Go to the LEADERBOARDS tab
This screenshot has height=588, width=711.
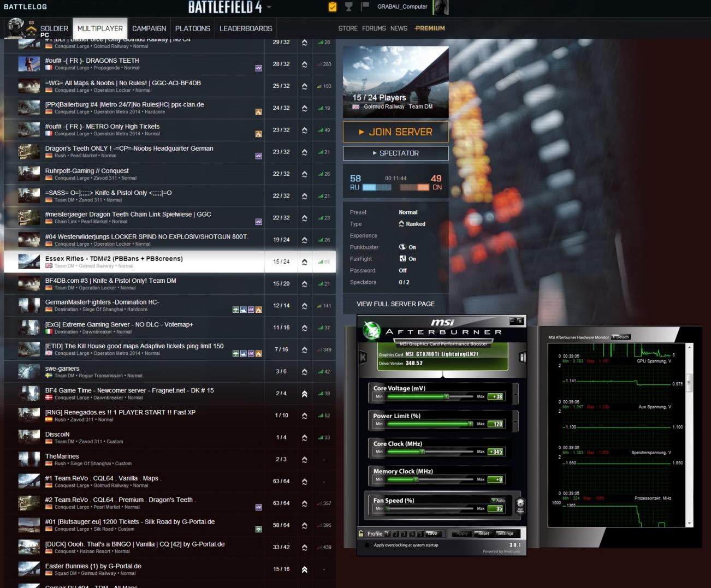coord(246,28)
